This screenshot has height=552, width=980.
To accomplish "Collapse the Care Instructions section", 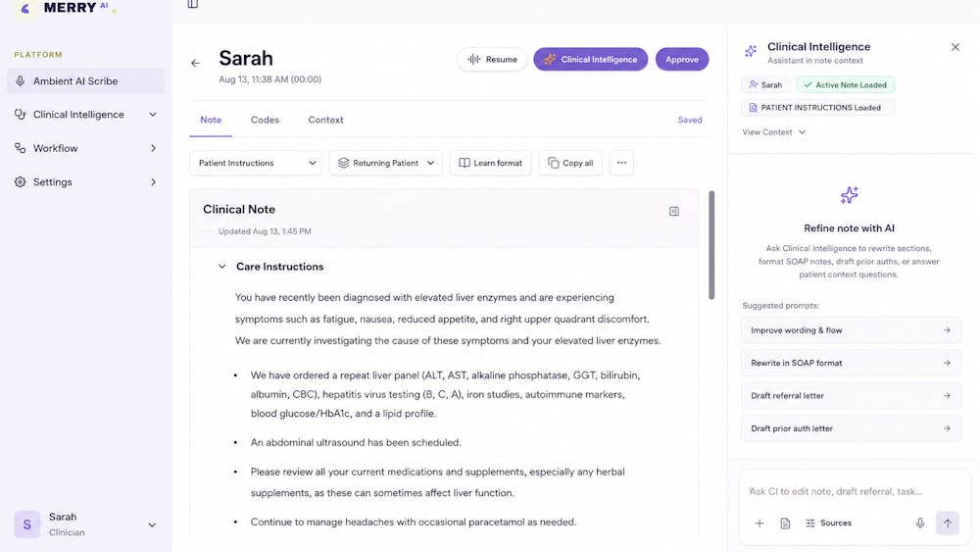I will (221, 267).
